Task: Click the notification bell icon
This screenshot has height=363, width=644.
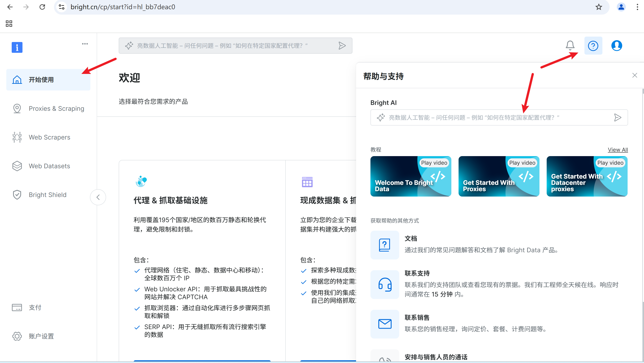Action: [x=570, y=45]
